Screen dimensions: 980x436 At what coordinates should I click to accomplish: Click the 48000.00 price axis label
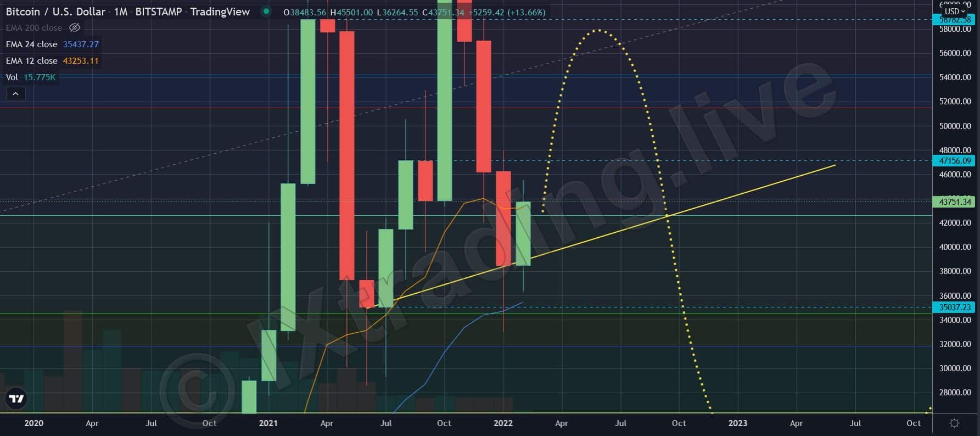point(955,150)
